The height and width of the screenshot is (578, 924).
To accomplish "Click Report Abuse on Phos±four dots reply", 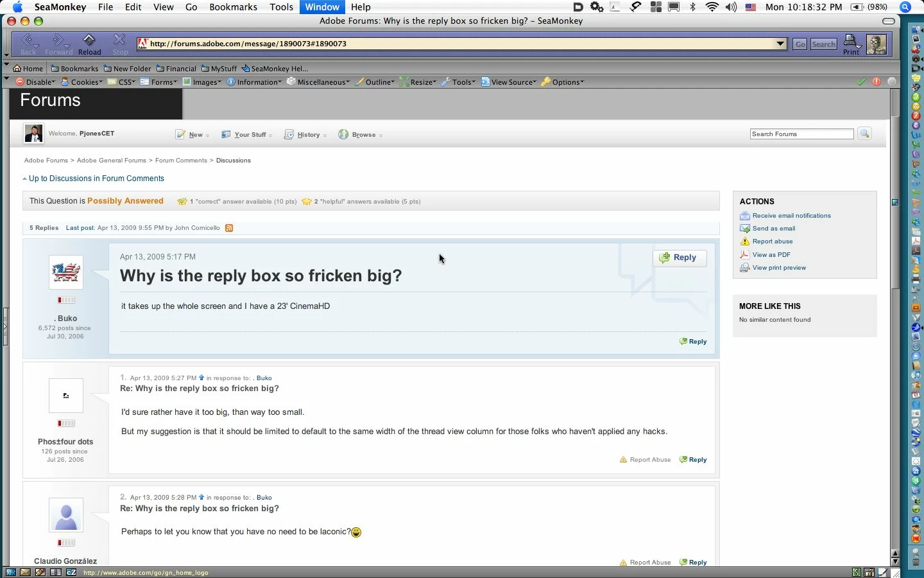I will coord(645,460).
